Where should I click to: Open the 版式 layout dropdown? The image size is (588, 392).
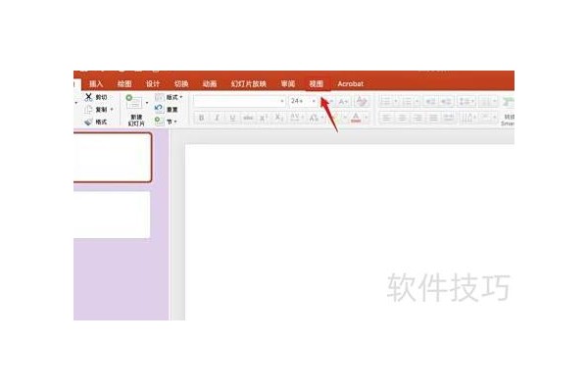point(170,97)
